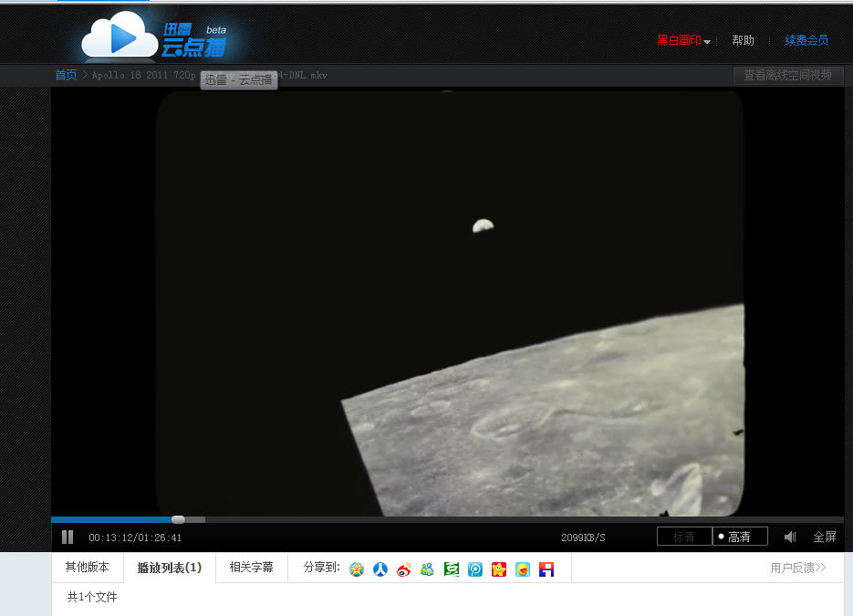
Task: Click 查看离线空间视频 button
Action: pos(788,75)
